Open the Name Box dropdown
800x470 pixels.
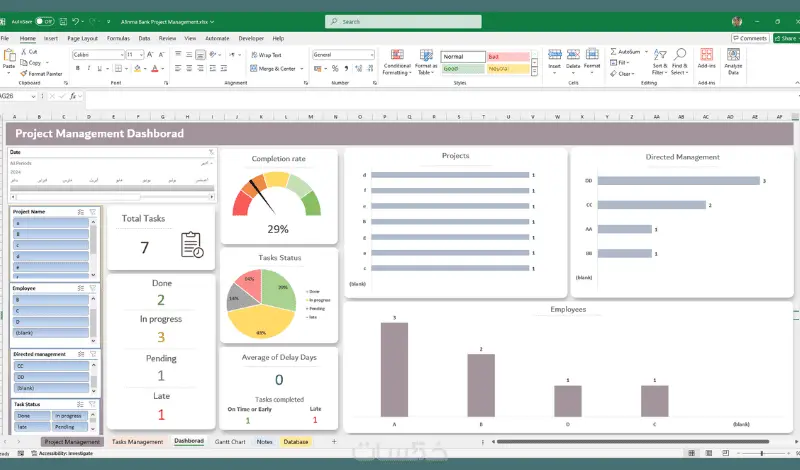(x=33, y=96)
